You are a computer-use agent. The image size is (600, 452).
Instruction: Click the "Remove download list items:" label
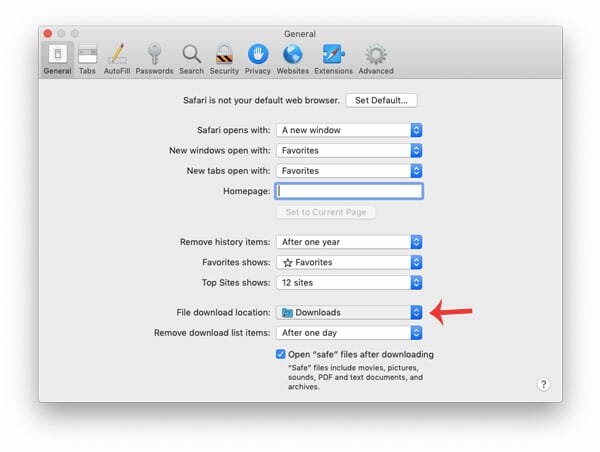(212, 333)
